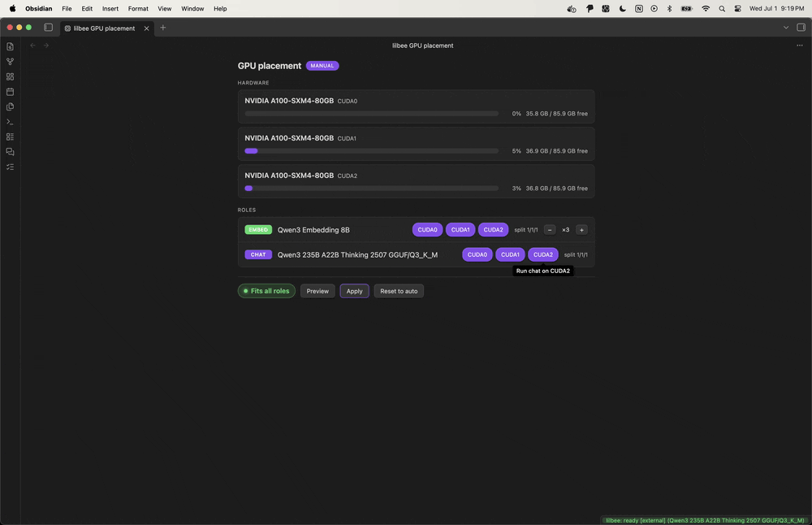Open the canvas grid icon in ribbon
812x525 pixels.
(10, 76)
